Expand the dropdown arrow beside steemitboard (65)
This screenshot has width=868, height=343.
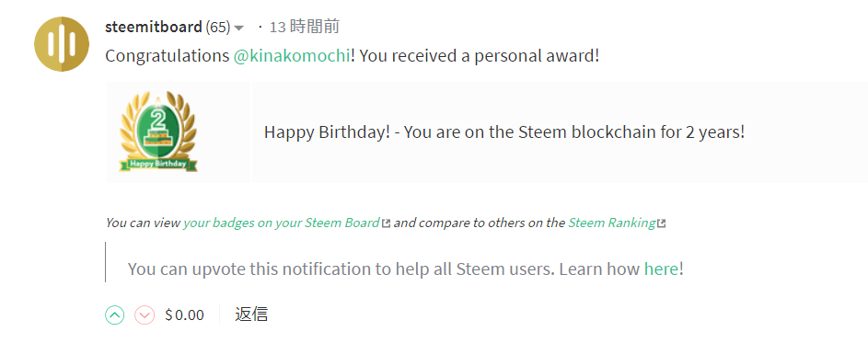click(x=239, y=28)
